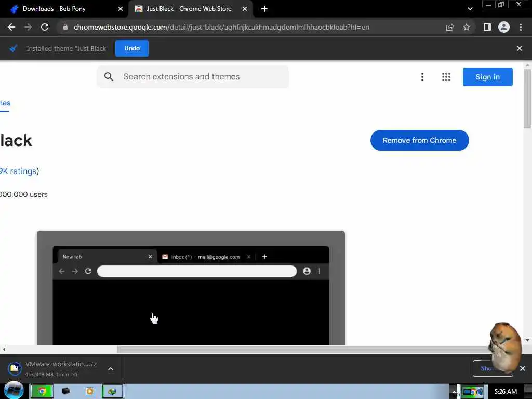
Task: Click the globe taskbar app icon
Action: (113, 392)
